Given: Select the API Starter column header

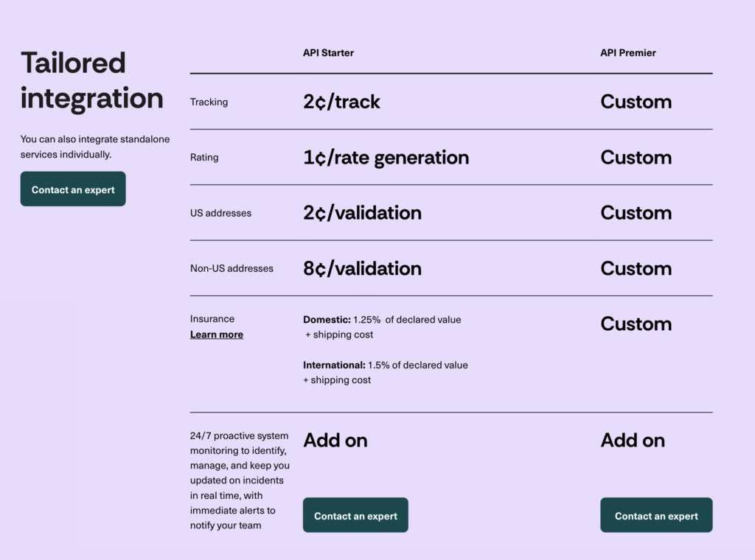Looking at the screenshot, I should click(328, 53).
